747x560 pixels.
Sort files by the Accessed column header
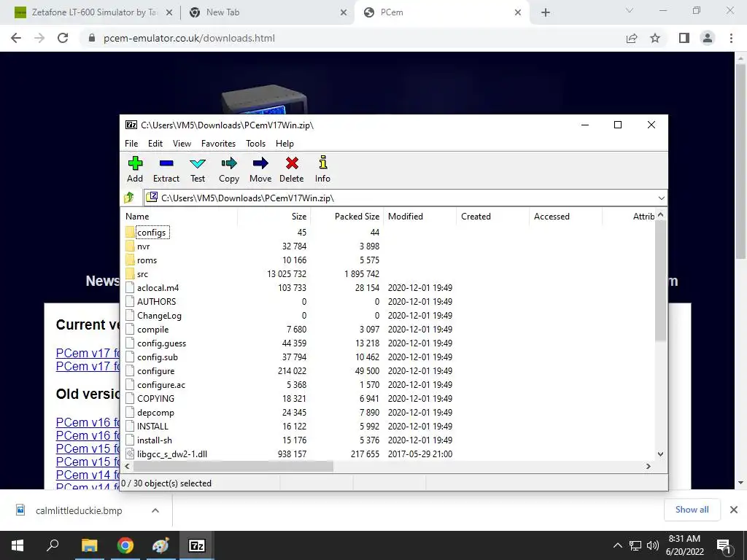tap(565, 216)
